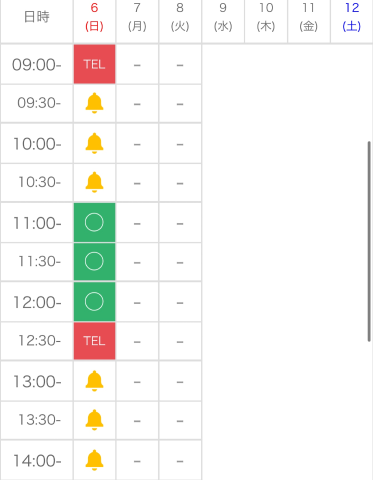Click the 11:00- time label
Screen dimensions: 373x480
click(37, 223)
